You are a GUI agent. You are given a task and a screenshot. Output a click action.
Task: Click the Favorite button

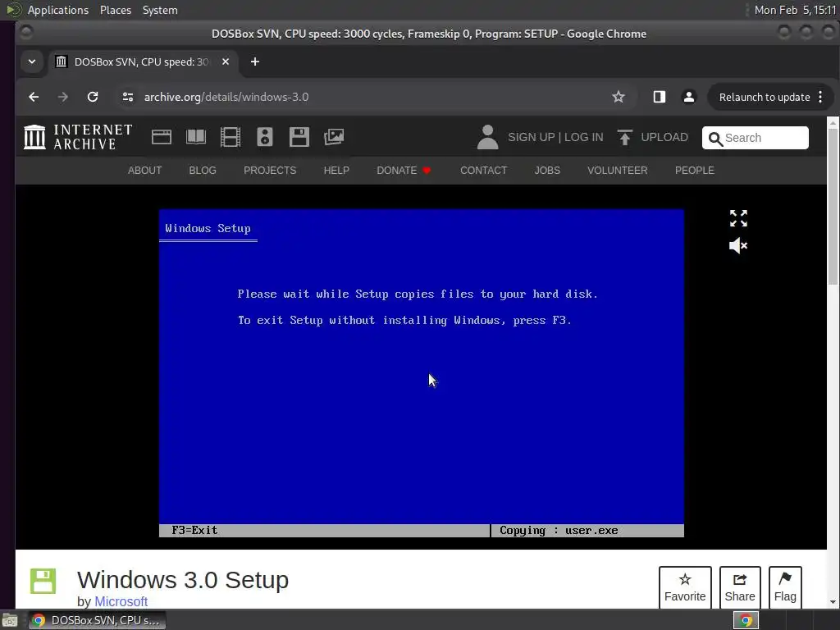pos(685,587)
